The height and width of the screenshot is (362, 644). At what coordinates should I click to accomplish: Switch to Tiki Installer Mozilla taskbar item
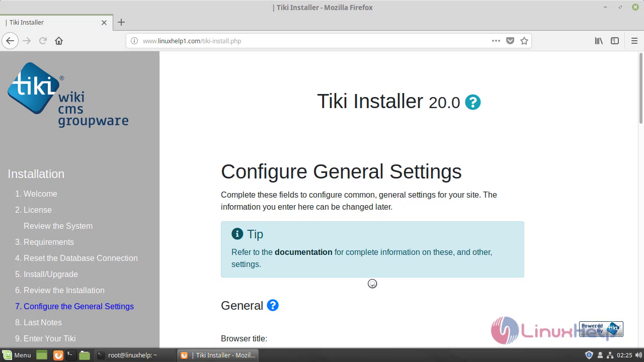(218, 355)
